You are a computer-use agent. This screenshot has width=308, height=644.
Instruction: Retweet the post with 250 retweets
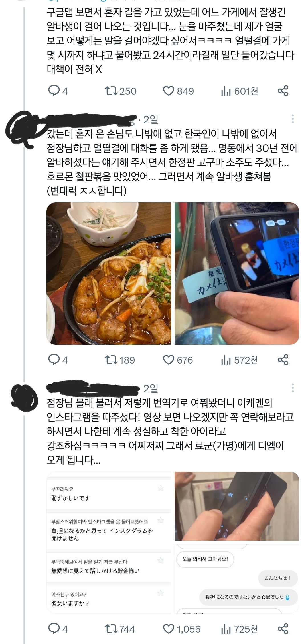pos(120,91)
